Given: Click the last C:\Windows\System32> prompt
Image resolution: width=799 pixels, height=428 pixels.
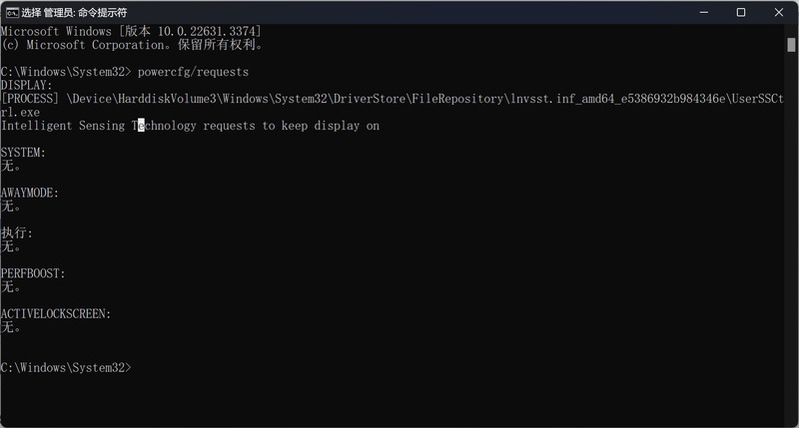Looking at the screenshot, I should [x=66, y=367].
